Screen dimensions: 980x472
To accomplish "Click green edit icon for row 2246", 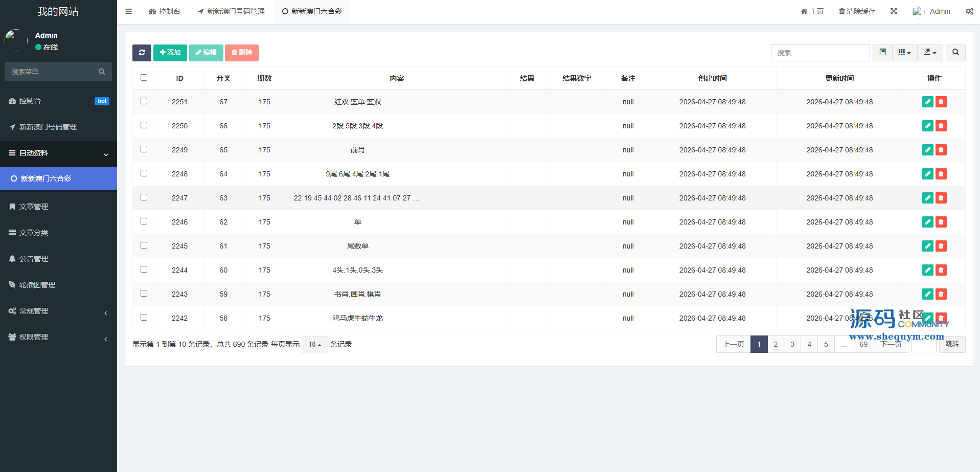I will (x=927, y=222).
